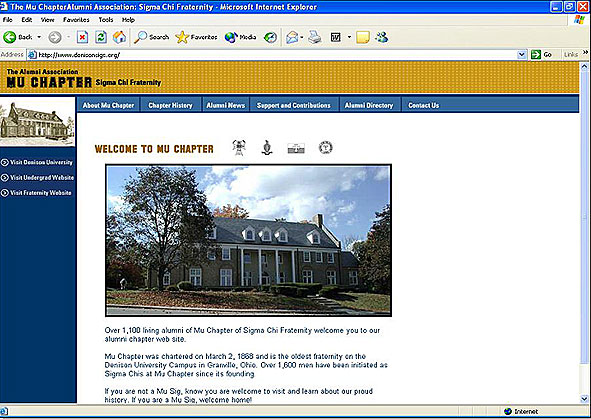Open the Chapter History tab
This screenshot has width=591, height=419.
coord(170,105)
